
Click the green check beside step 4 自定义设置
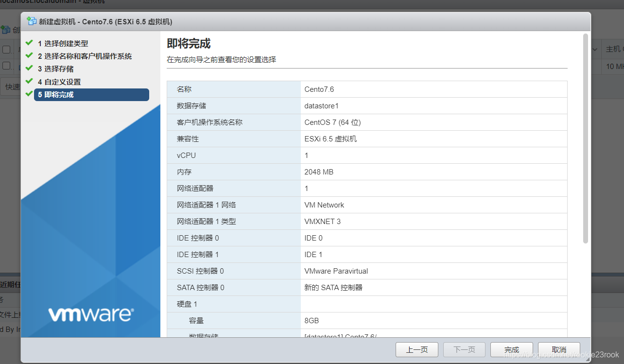[29, 81]
